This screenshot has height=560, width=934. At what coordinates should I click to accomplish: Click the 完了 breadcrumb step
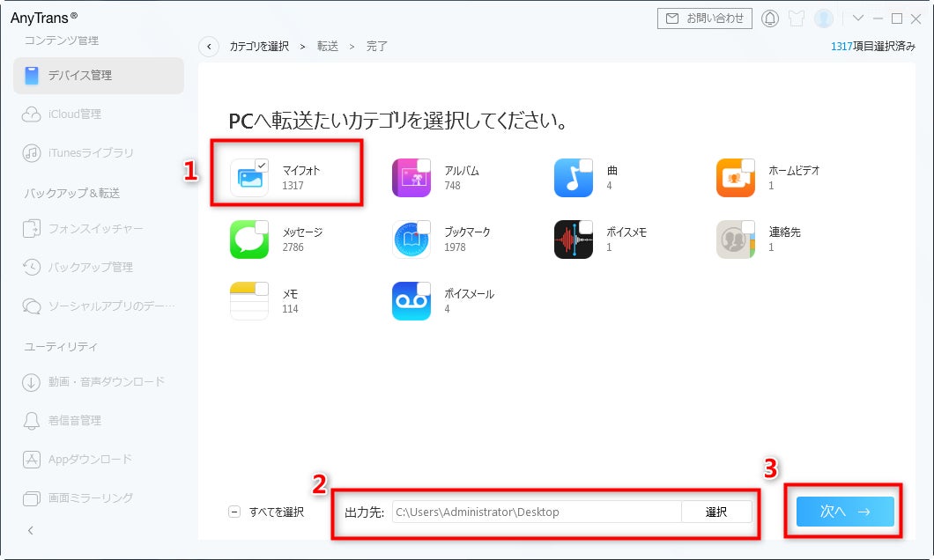[x=377, y=47]
